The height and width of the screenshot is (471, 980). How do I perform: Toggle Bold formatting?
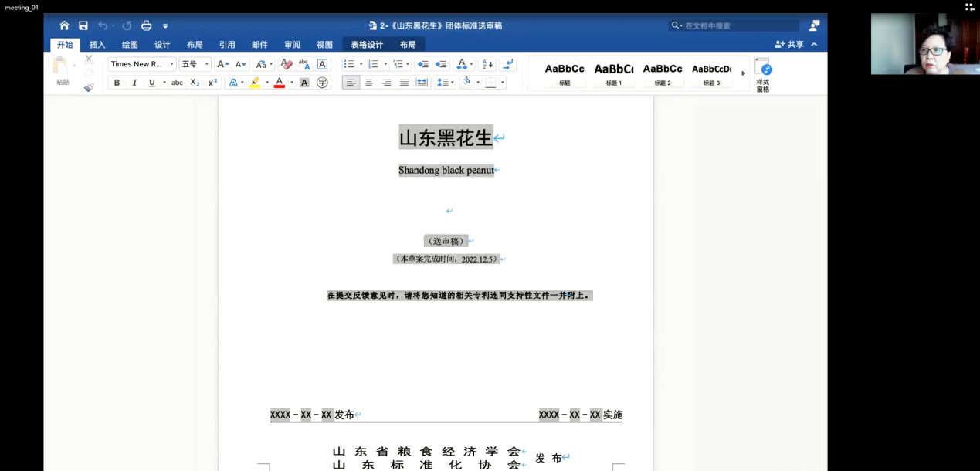117,83
